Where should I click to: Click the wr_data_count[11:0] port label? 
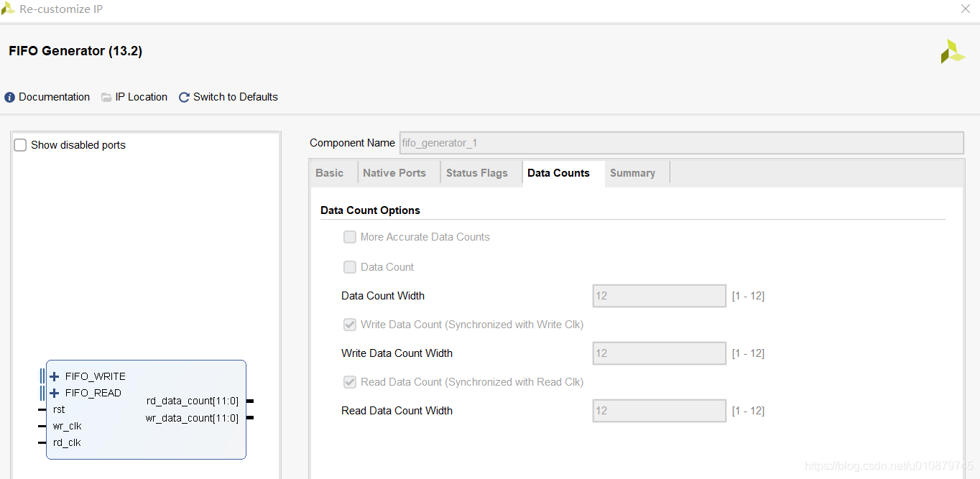(193, 418)
